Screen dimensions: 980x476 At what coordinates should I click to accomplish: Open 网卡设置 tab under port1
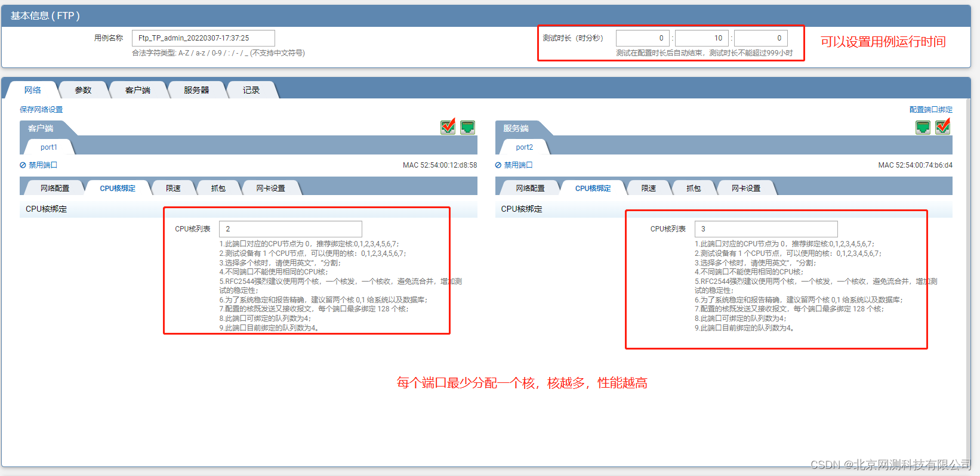coord(271,188)
